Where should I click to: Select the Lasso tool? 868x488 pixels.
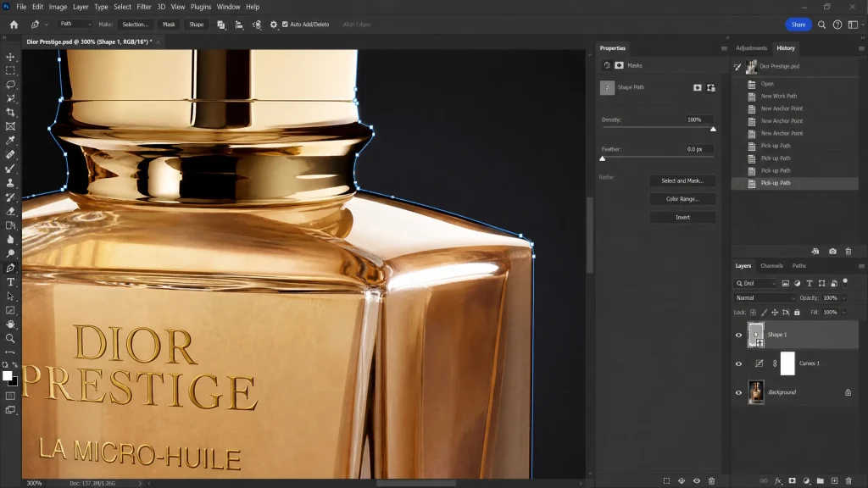[x=10, y=85]
